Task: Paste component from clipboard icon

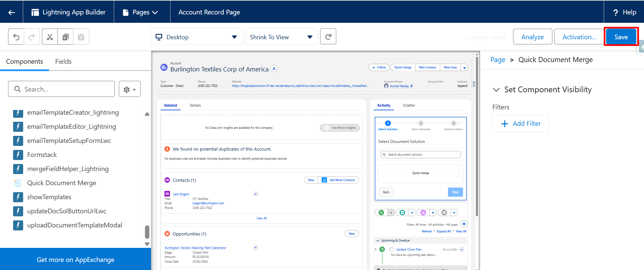Action: pos(81,37)
